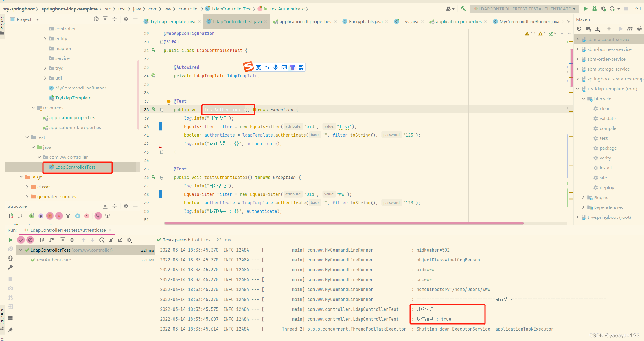Run the Maven install lifecycle goal
The width and height of the screenshot is (644, 341).
click(605, 168)
